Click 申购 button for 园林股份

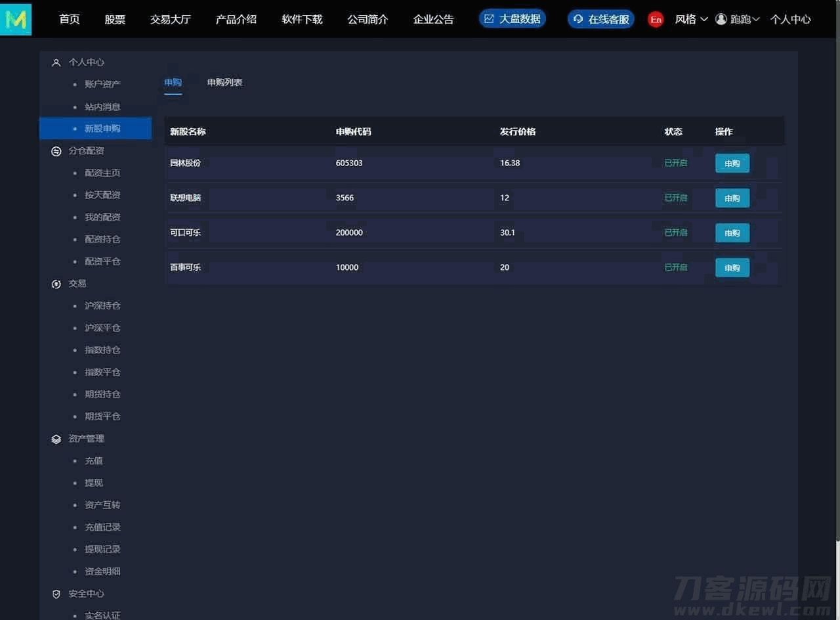[732, 164]
